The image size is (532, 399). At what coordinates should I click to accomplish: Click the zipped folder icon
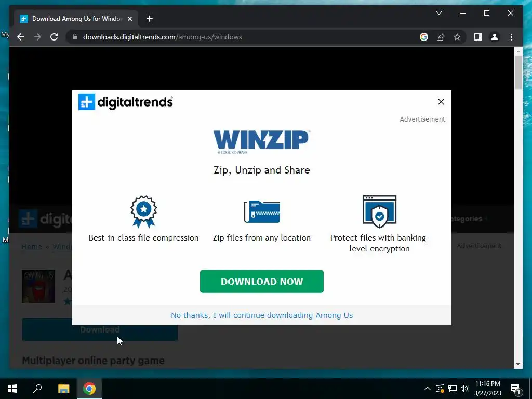pos(262,211)
